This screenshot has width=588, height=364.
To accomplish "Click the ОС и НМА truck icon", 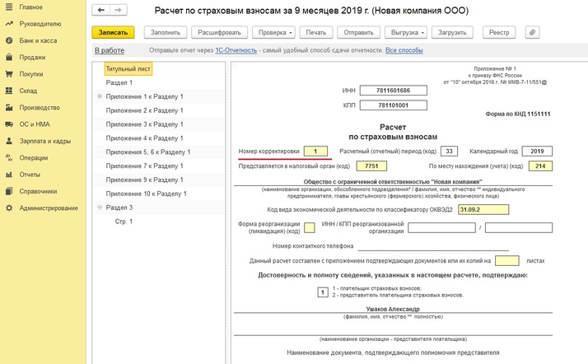I will coord(9,124).
